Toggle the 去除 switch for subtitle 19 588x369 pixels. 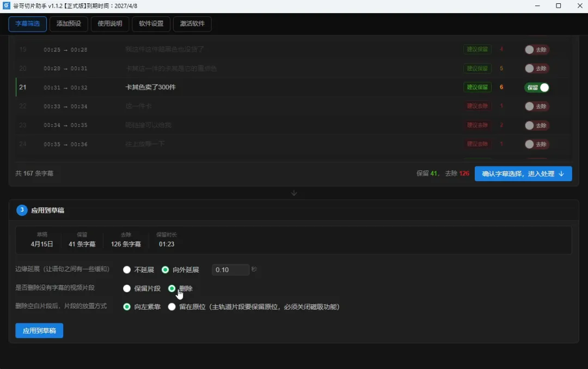[x=537, y=50]
